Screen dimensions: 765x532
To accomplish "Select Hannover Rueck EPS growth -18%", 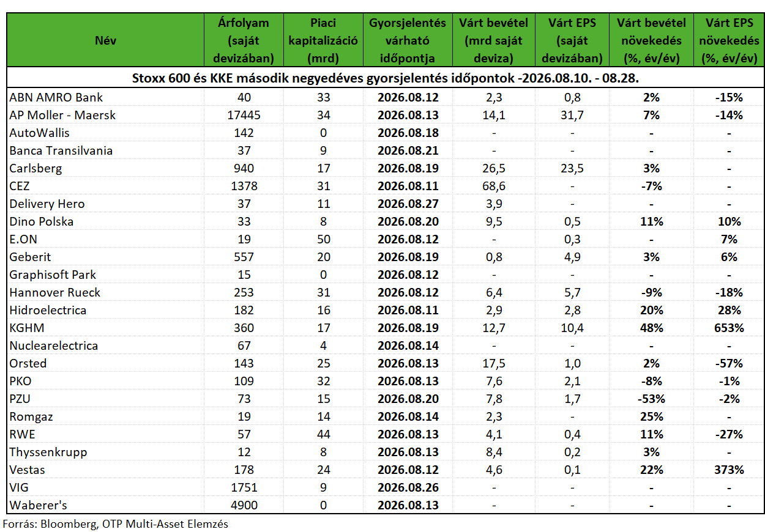I will (729, 292).
